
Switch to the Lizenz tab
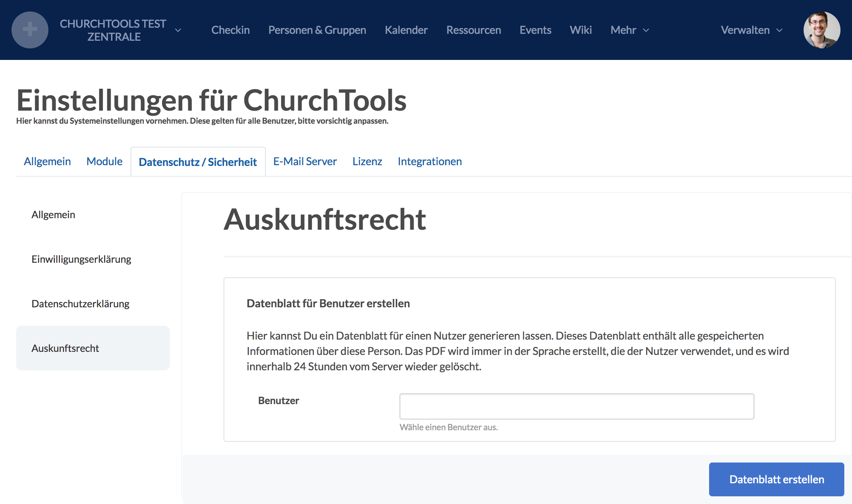tap(367, 161)
